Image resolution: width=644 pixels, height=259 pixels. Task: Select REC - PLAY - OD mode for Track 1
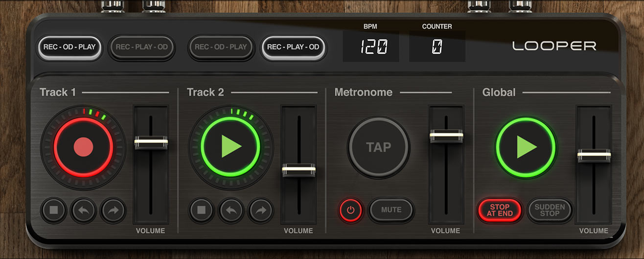pos(141,47)
